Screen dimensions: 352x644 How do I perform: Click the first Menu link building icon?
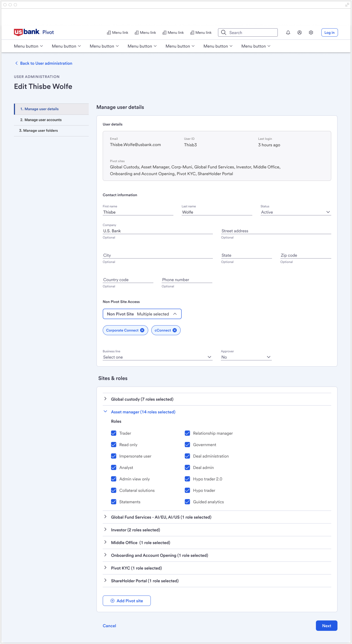click(x=109, y=33)
